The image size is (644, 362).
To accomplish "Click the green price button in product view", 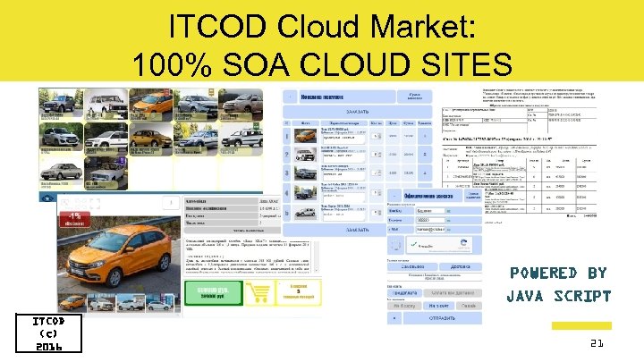I will (214, 293).
